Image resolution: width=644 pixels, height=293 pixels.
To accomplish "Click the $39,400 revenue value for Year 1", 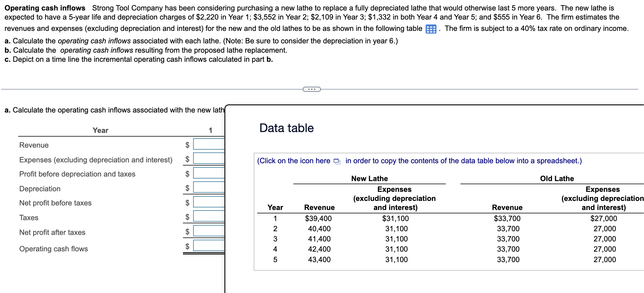I will point(319,218).
